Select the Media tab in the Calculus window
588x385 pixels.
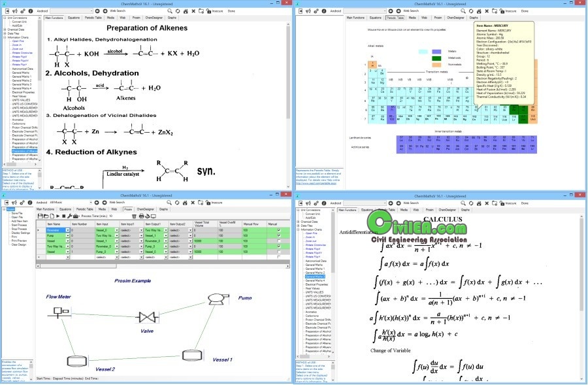point(404,210)
